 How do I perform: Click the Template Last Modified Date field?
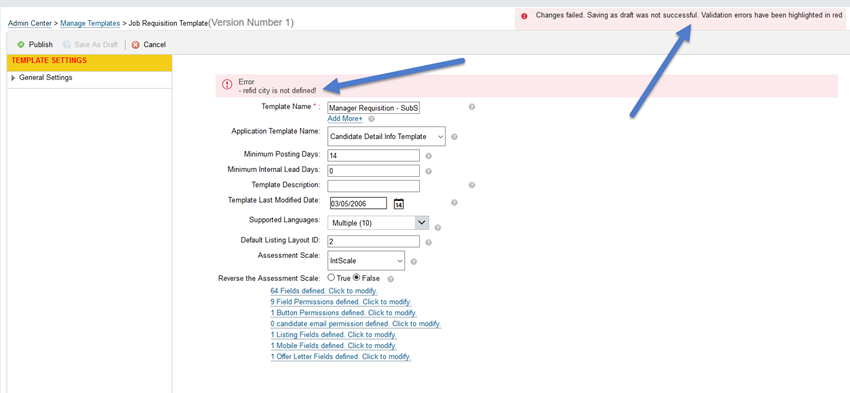pyautogui.click(x=357, y=203)
